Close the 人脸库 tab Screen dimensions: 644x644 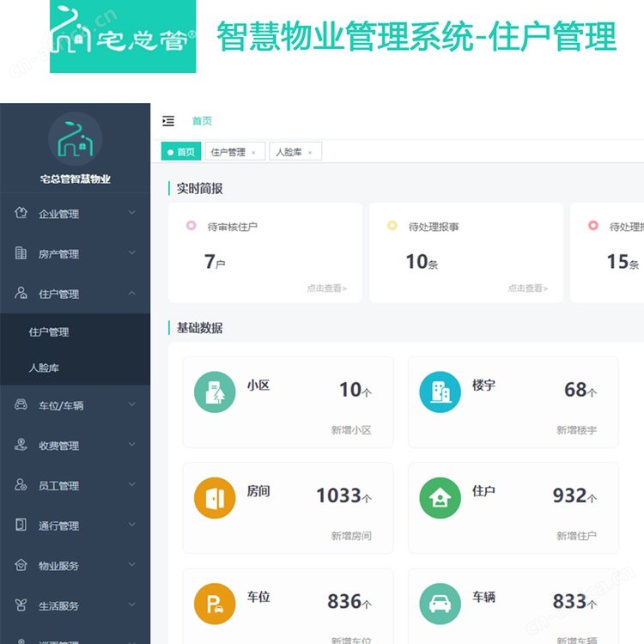pyautogui.click(x=310, y=153)
